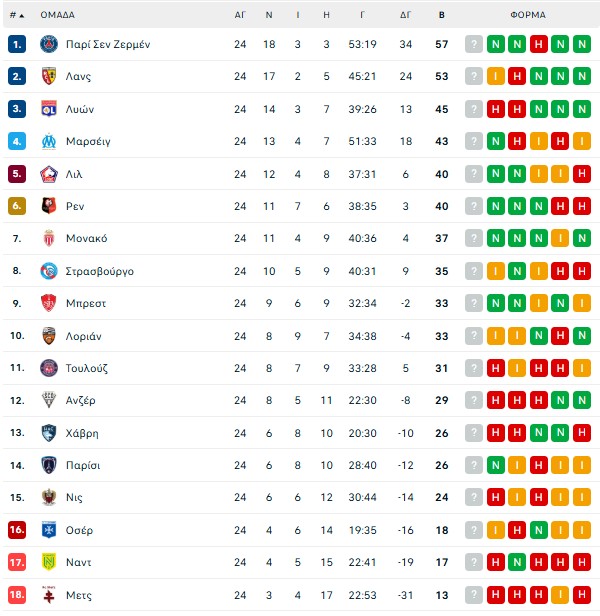Click Παρί Σεν Ζερμέν red Η form badge

pos(540,44)
